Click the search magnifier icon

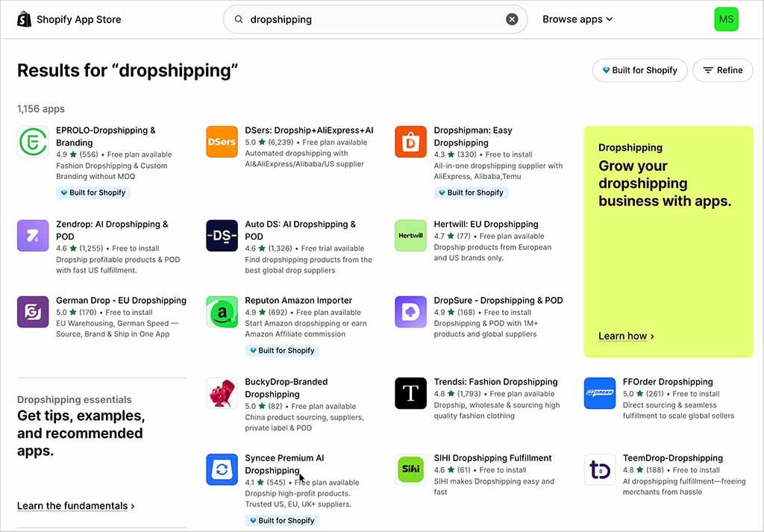point(239,19)
